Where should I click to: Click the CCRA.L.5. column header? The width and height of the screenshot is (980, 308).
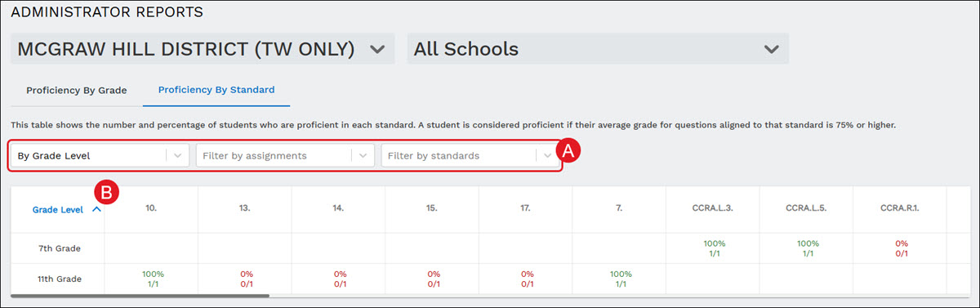click(x=806, y=209)
